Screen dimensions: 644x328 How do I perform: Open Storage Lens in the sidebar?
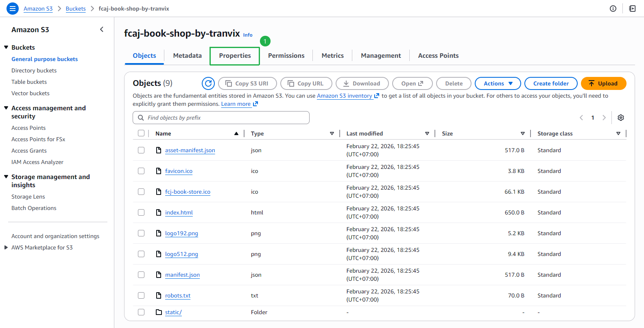(28, 197)
